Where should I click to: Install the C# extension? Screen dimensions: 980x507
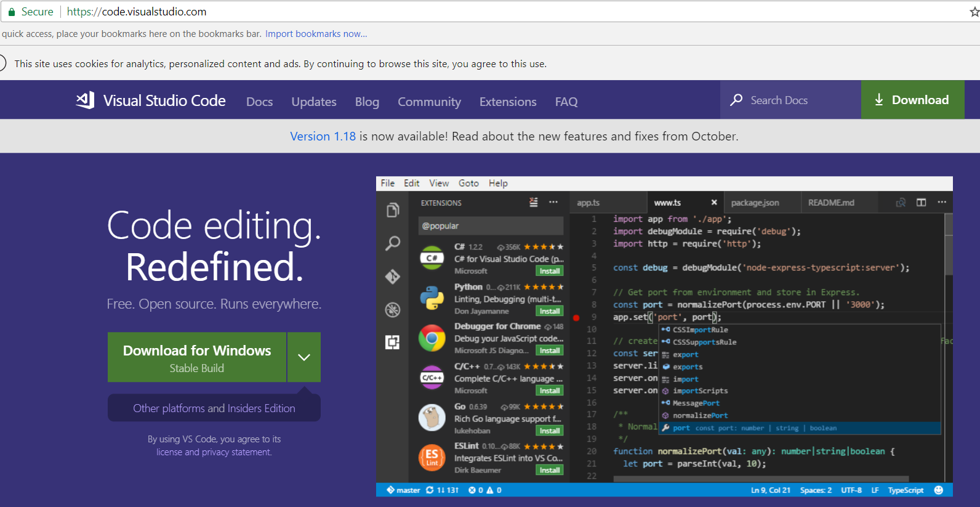[550, 271]
